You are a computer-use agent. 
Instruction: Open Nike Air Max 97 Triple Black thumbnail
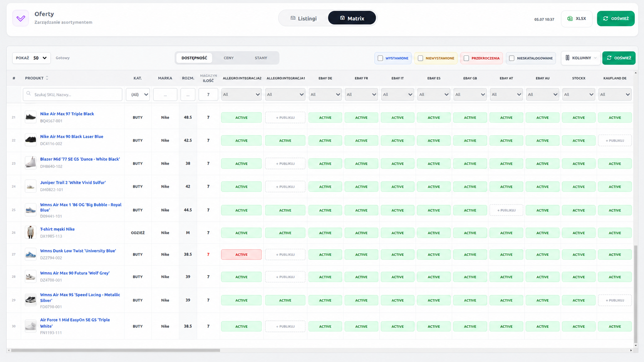[30, 117]
